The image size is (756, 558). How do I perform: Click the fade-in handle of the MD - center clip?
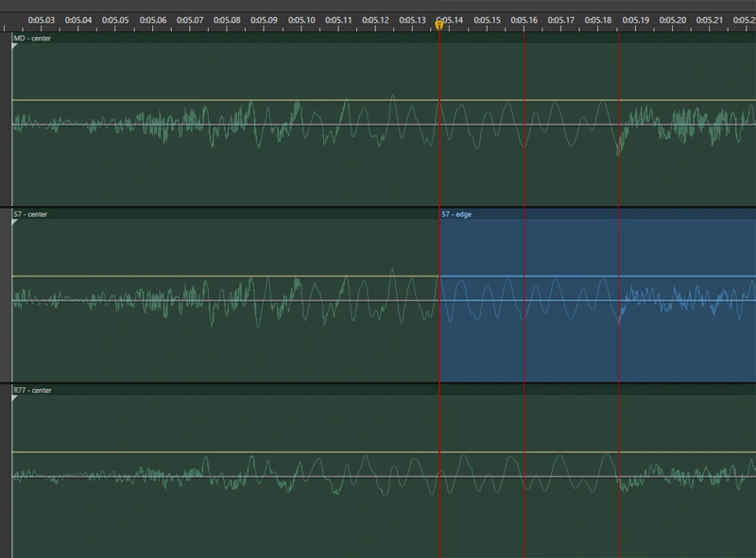(14, 45)
